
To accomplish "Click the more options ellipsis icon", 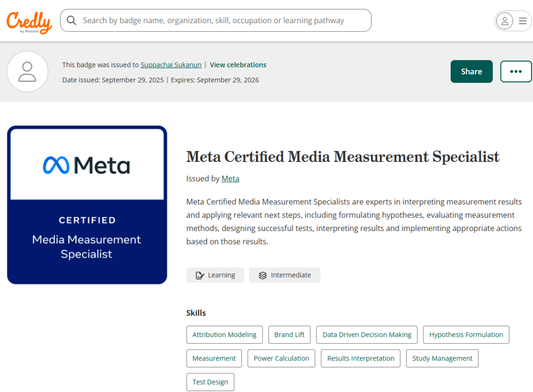I will [x=516, y=71].
